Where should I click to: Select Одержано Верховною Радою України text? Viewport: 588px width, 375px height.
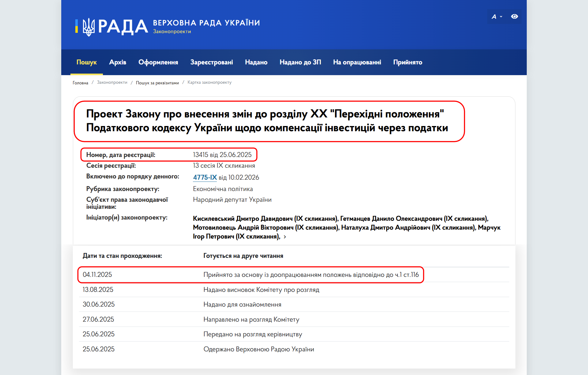click(259, 349)
